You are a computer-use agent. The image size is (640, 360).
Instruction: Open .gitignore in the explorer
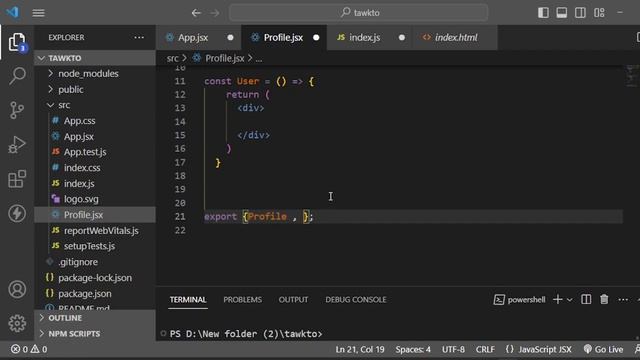pos(95,262)
